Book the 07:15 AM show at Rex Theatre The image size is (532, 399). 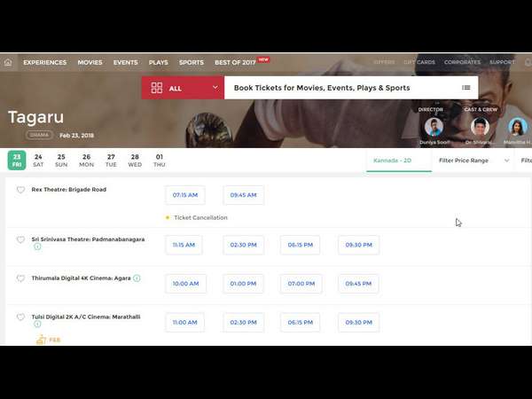pos(184,195)
